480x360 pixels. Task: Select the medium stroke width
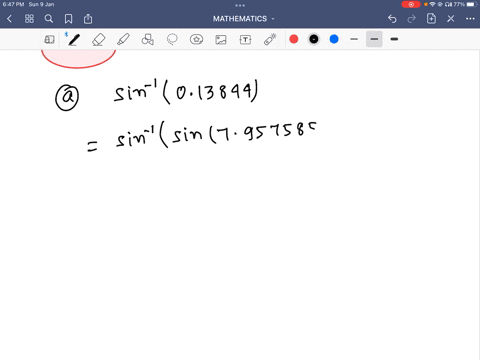pyautogui.click(x=374, y=39)
